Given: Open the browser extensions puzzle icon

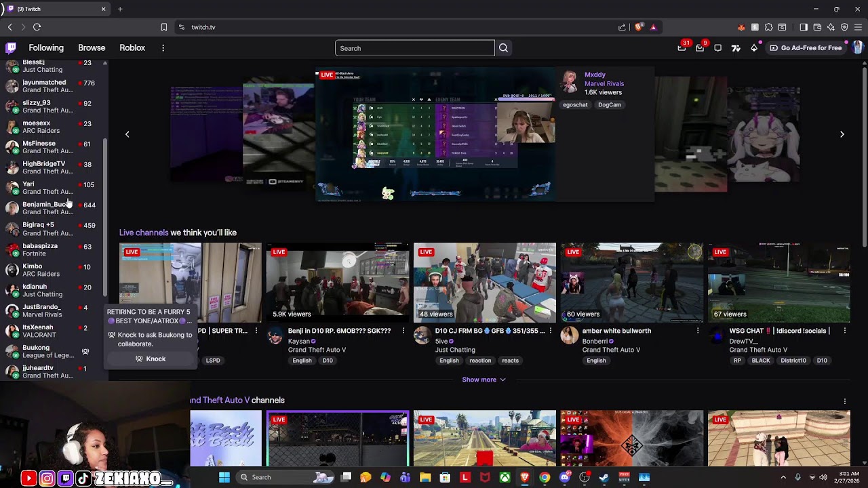Looking at the screenshot, I should (768, 27).
